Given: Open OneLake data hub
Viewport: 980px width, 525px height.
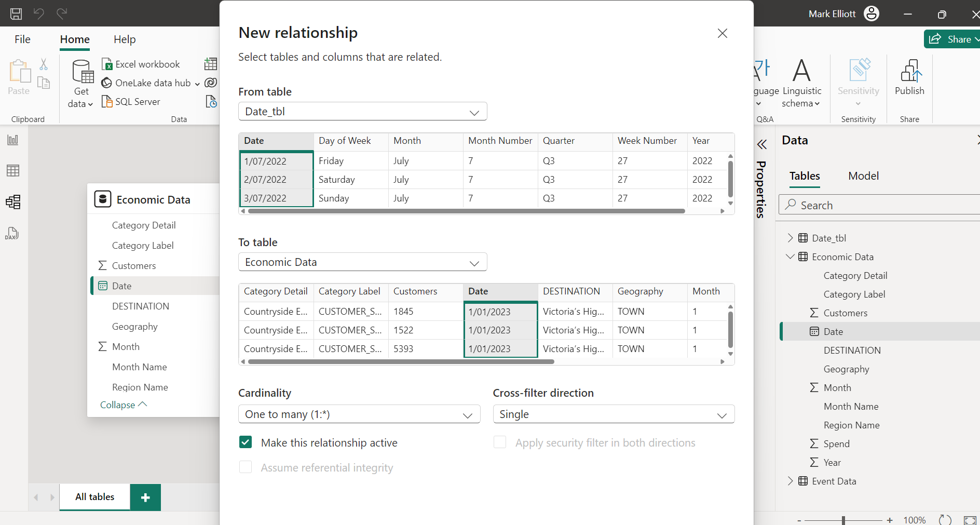Looking at the screenshot, I should (x=151, y=83).
